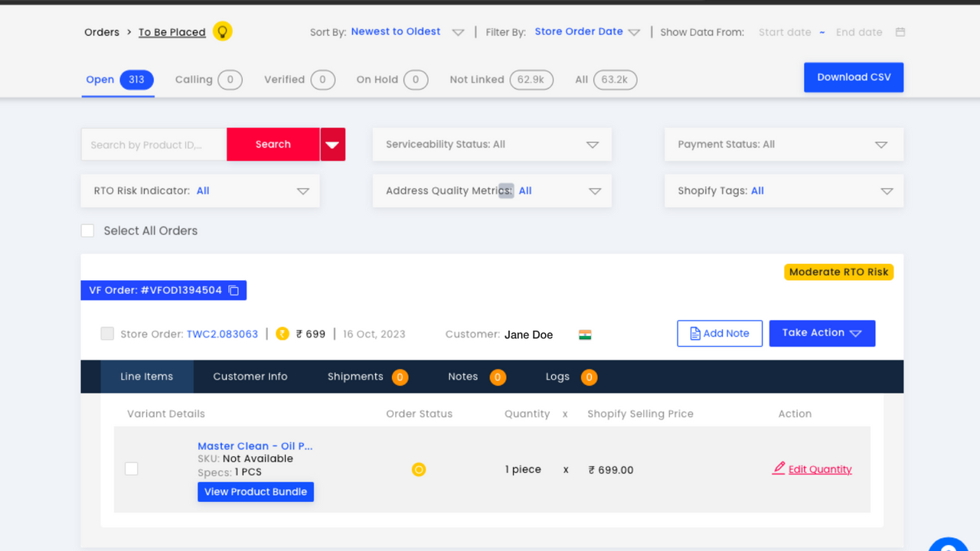Screen dimensions: 980x551
Task: Switch to the Calling tab
Action: tap(208, 80)
